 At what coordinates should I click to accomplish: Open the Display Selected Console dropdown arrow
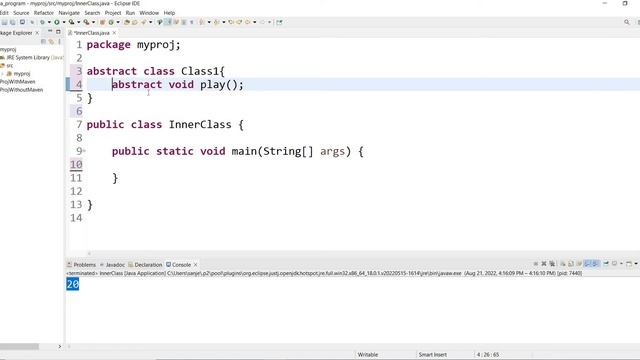click(x=621, y=264)
